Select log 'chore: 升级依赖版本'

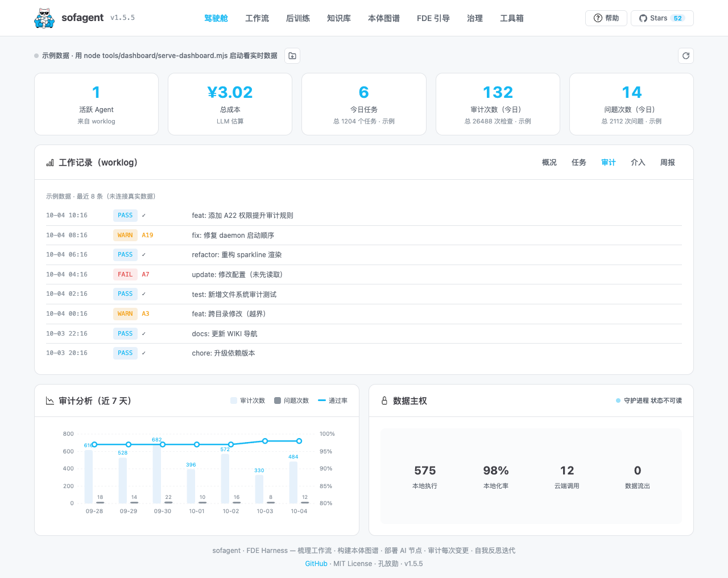pos(364,353)
